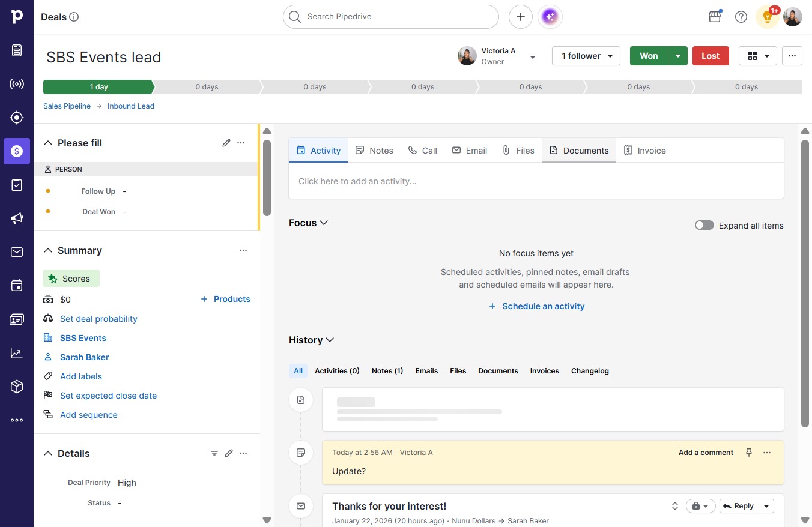The image size is (812, 527).
Task: Click the Schedule an activity link
Action: point(536,306)
